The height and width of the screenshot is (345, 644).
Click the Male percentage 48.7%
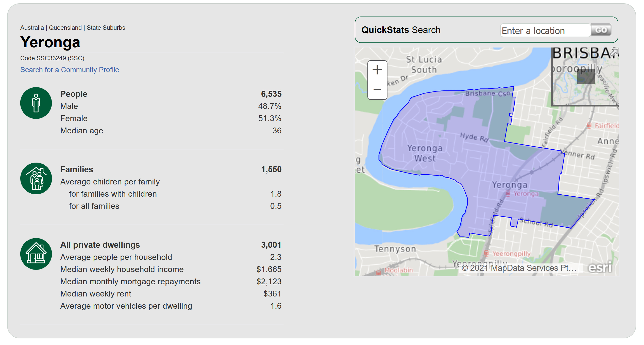click(x=270, y=106)
